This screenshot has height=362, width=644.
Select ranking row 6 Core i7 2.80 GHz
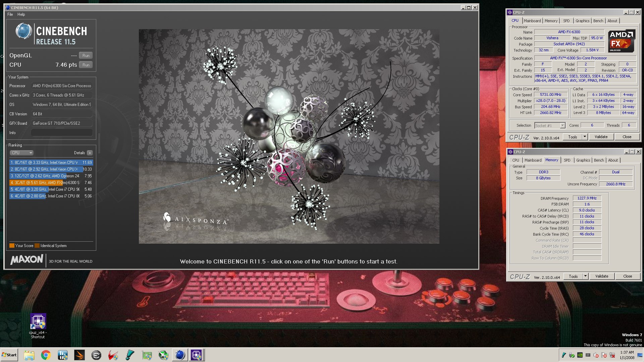click(51, 196)
